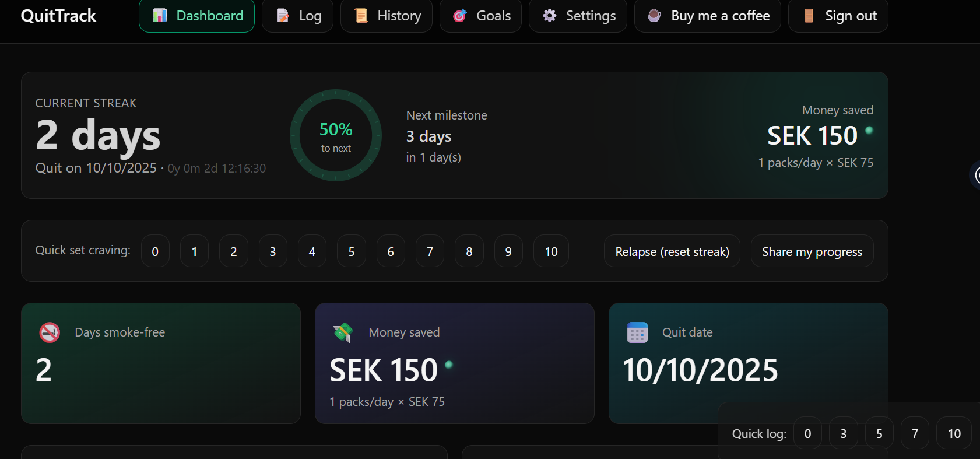Click the coffee cup icon

655,16
